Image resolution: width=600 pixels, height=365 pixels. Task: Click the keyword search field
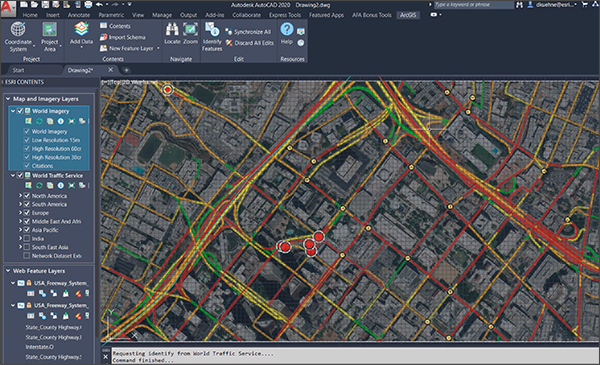[x=474, y=5]
